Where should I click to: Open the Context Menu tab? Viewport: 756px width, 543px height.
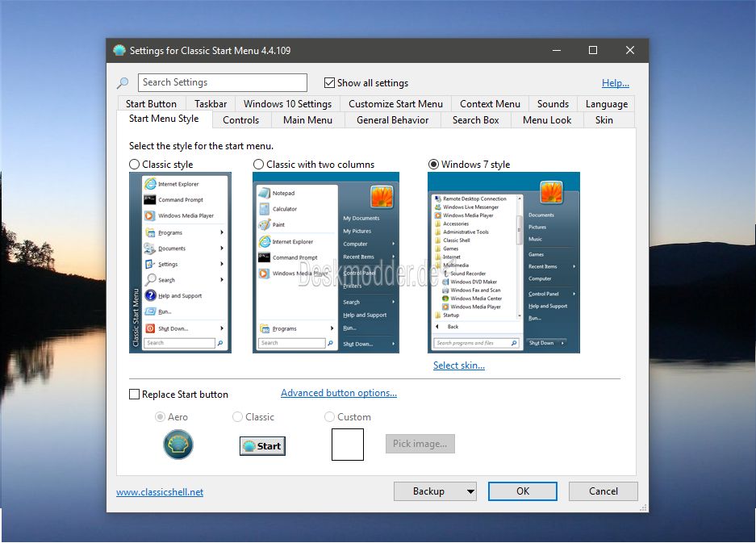click(x=490, y=104)
